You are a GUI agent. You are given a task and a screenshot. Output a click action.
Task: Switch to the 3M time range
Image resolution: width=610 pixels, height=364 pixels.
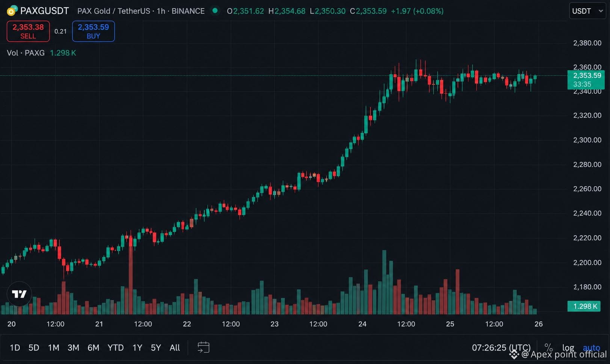pyautogui.click(x=73, y=347)
